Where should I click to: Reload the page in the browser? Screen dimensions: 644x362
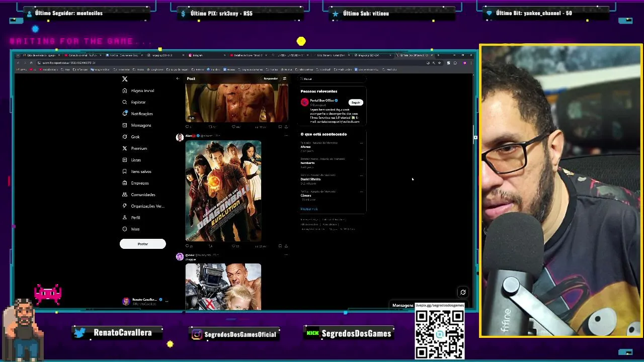[31, 63]
